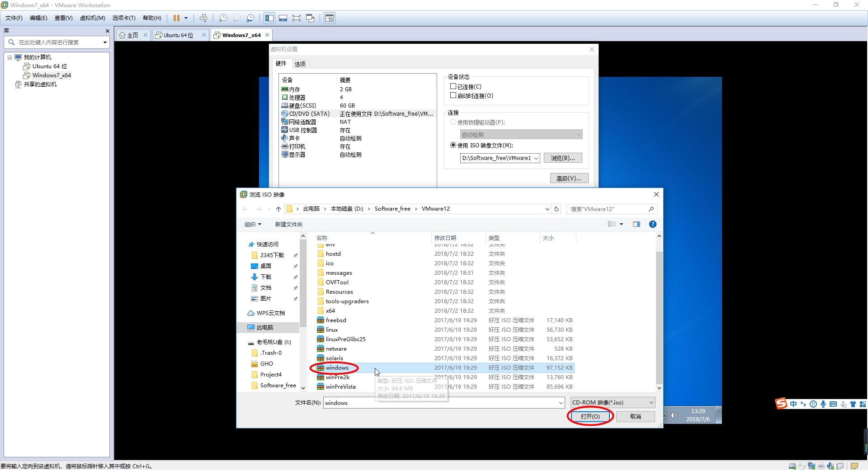Click the revert to snapshot toolbar icon
This screenshot has height=470, width=868.
click(236, 18)
